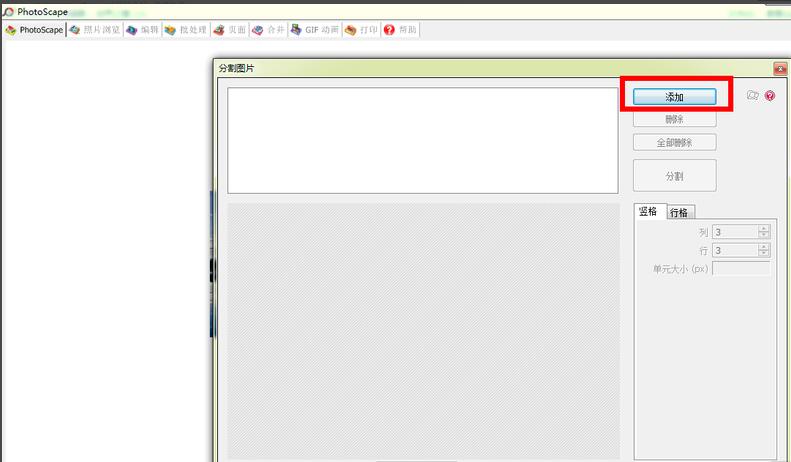Go to the 页面 page tab
791x462 pixels.
point(230,30)
